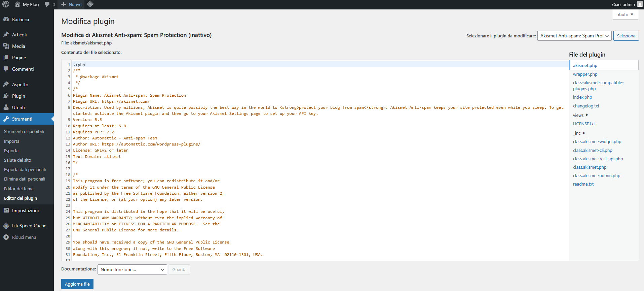Open readme.txt file
The image size is (644, 291).
pos(583,184)
